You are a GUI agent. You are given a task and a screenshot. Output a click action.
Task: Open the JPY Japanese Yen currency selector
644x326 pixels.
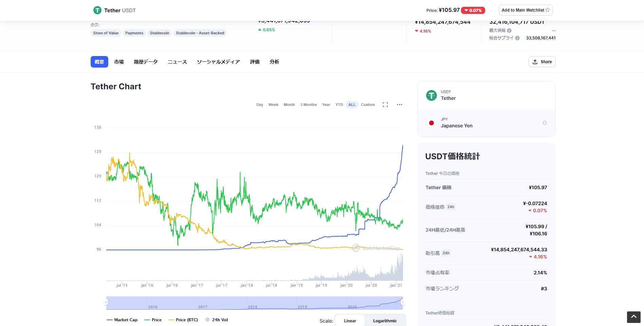(x=456, y=123)
